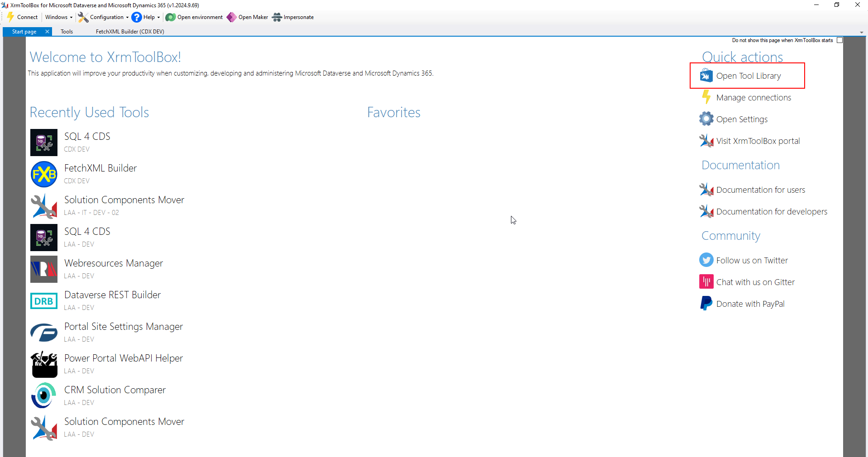Click the Open Tool Library icon
The width and height of the screenshot is (868, 457).
[706, 76]
